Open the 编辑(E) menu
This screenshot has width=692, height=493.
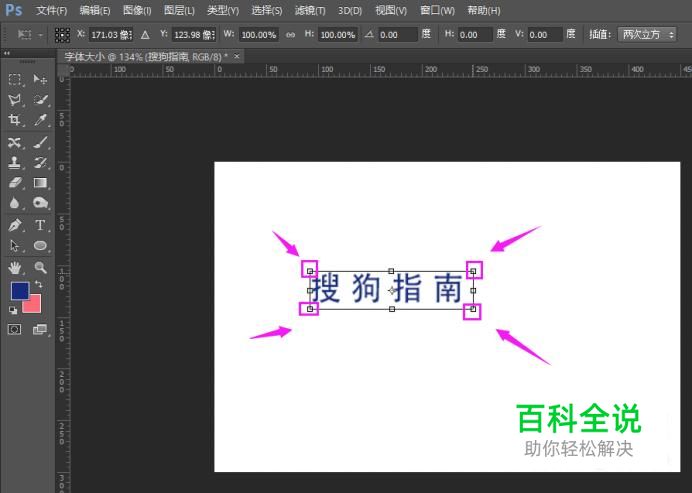95,10
